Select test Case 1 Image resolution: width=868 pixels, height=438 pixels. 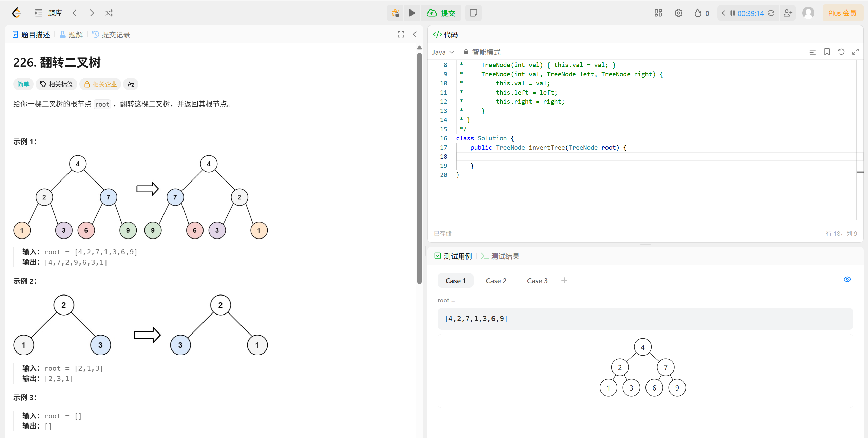(456, 281)
